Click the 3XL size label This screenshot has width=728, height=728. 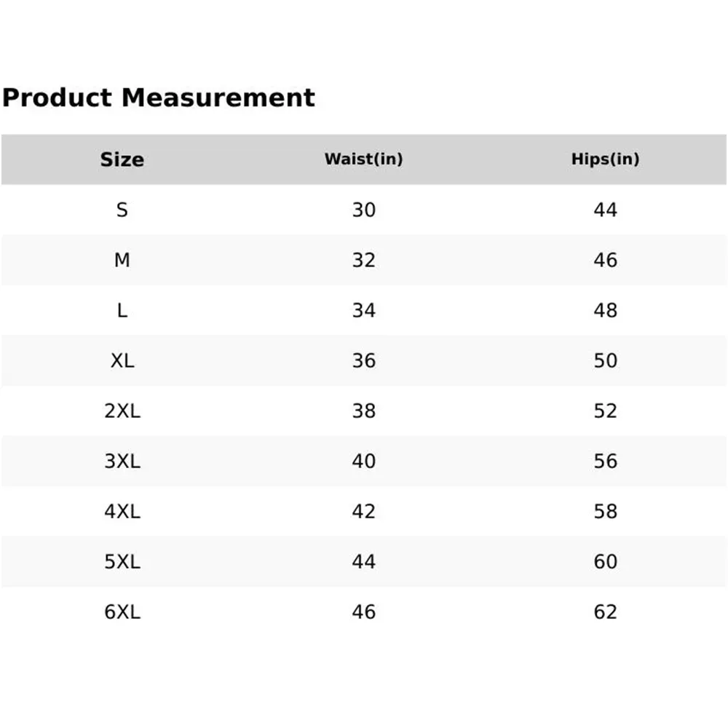(x=122, y=462)
